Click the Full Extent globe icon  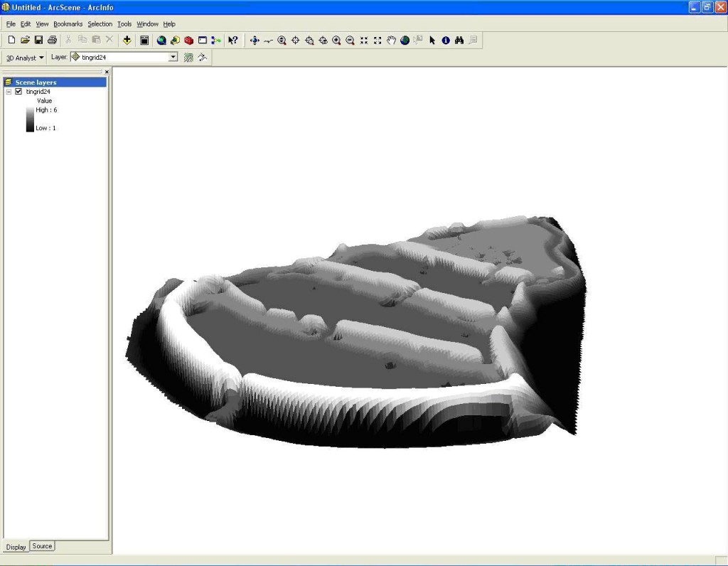coord(405,41)
